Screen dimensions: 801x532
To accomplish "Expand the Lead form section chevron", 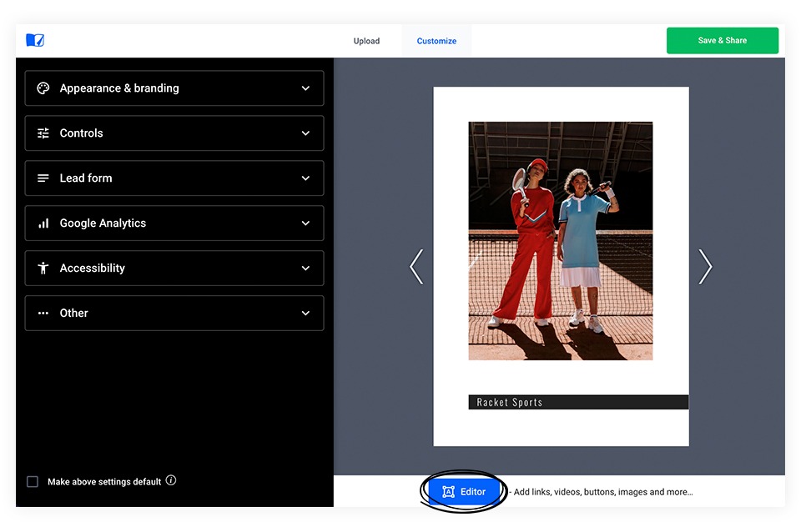I will [305, 178].
